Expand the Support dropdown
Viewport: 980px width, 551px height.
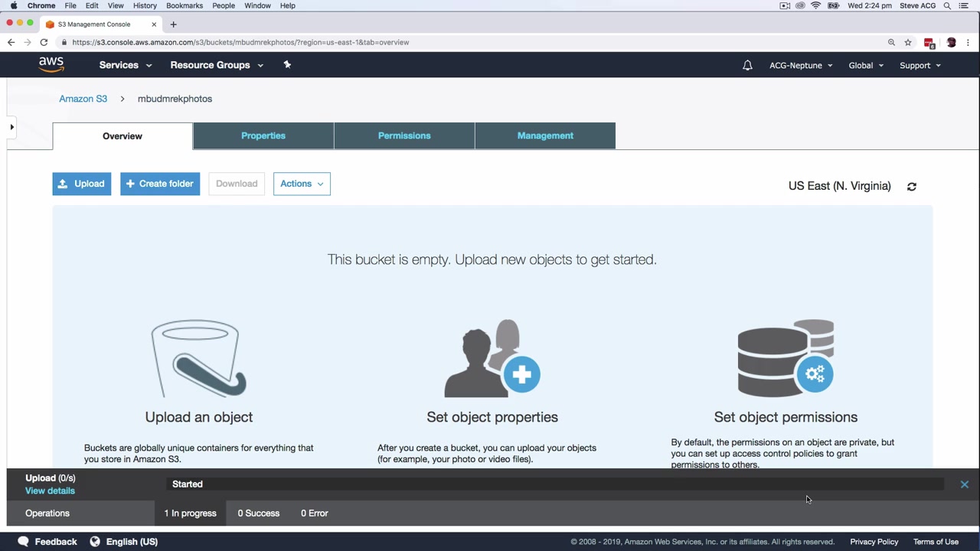pyautogui.click(x=920, y=65)
